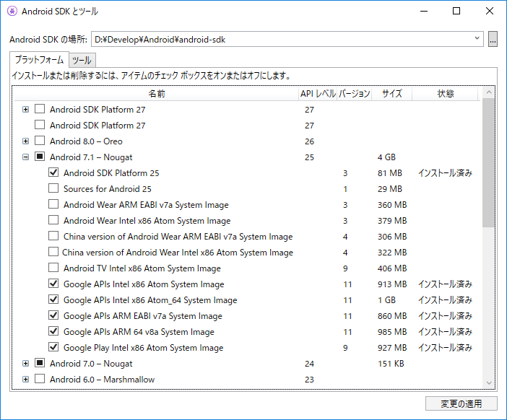507x420 pixels.
Task: Expand the Android 6.0 – Marshmallow node
Action: (x=25, y=380)
